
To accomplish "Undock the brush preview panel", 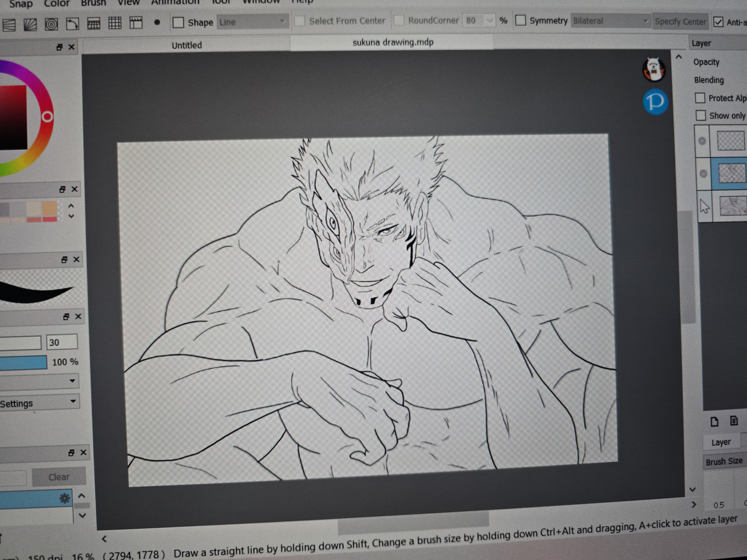I will tap(64, 259).
